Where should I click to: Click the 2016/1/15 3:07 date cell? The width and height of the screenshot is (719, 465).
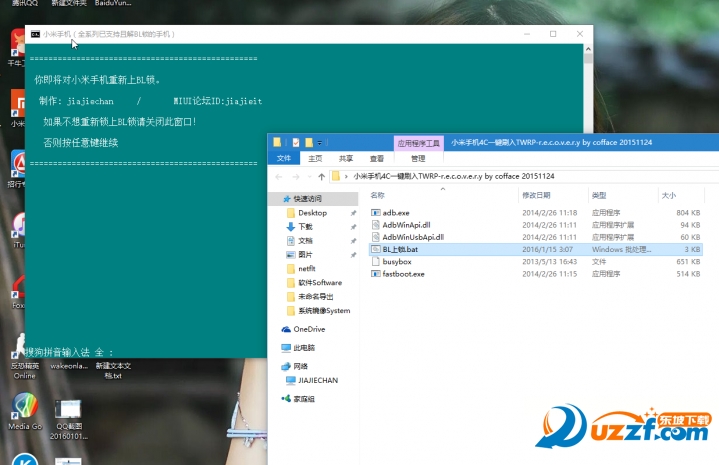(x=547, y=249)
